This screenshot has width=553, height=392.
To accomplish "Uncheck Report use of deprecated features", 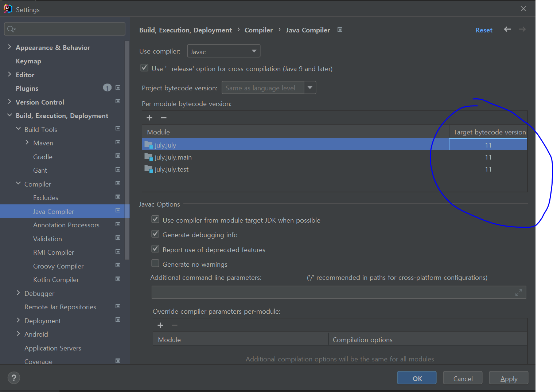I will tap(155, 249).
